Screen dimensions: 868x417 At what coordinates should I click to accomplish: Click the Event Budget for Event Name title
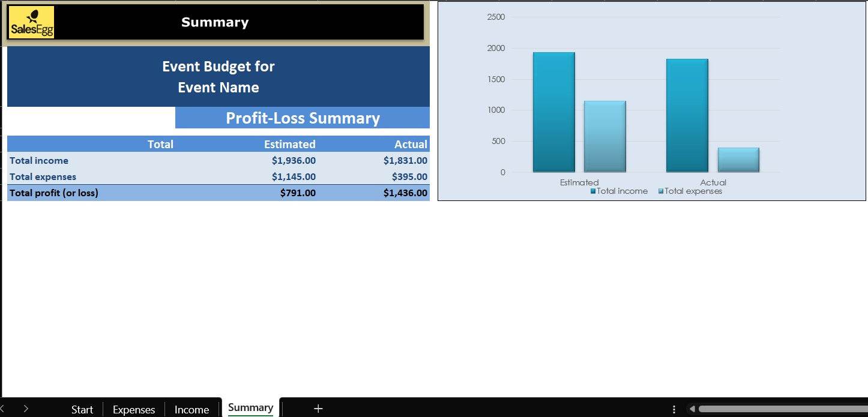218,77
